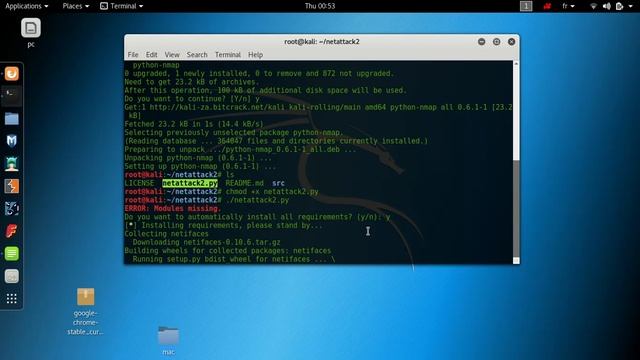The image size is (640, 360).
Task: Open the View menu in terminal
Action: click(172, 55)
